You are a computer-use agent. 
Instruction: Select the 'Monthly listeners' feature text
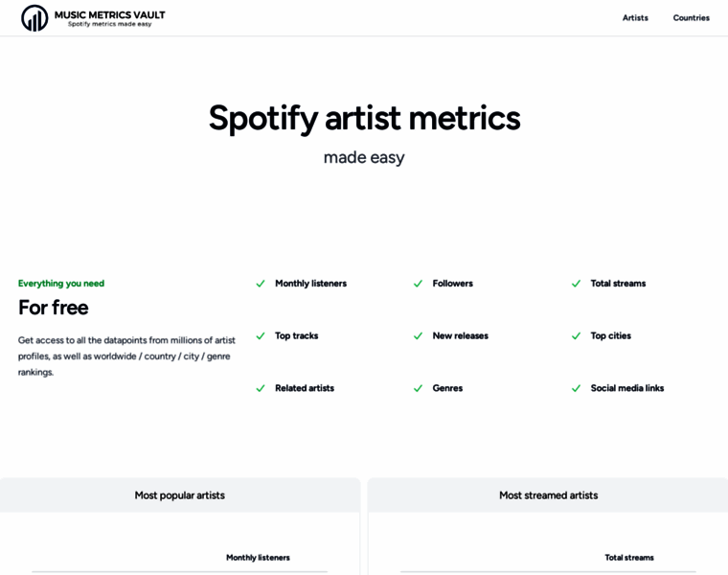310,284
